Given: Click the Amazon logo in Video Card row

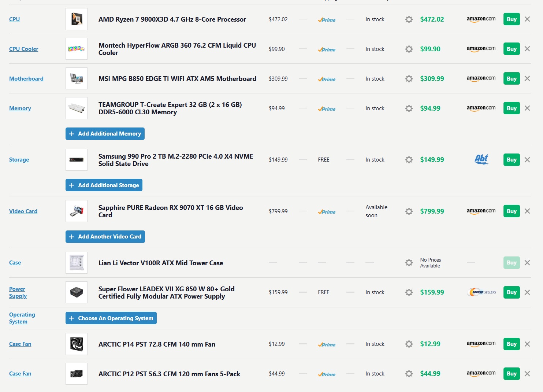Looking at the screenshot, I should [481, 211].
